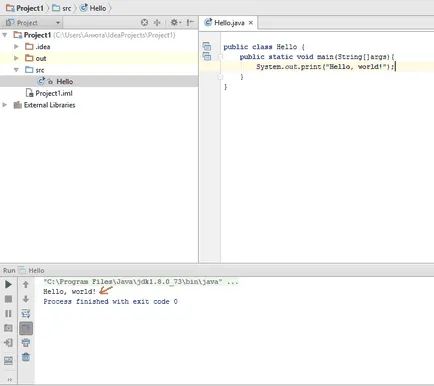434x386 pixels.
Task: Expand the out folder
Action: [x=16, y=58]
